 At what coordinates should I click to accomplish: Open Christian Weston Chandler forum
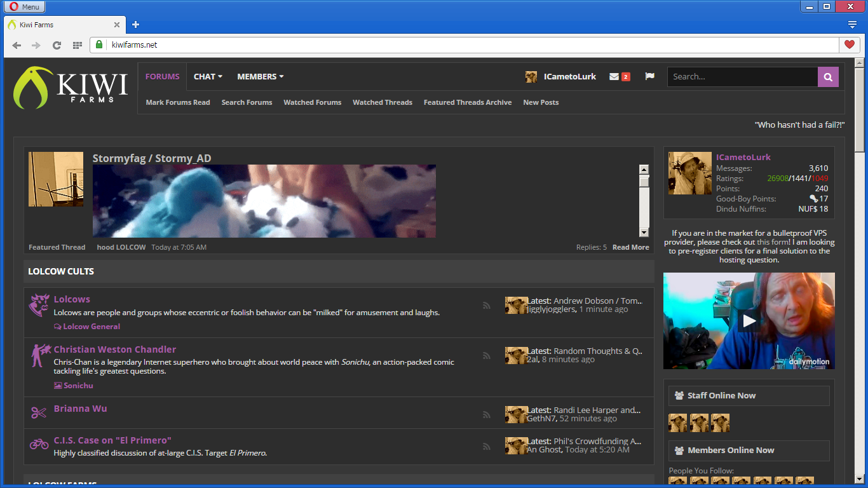pyautogui.click(x=115, y=349)
